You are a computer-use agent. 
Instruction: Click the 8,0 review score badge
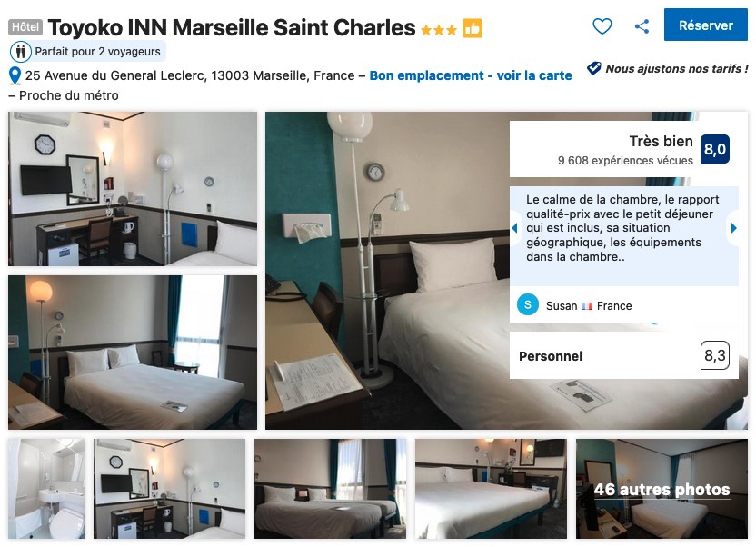click(x=714, y=149)
